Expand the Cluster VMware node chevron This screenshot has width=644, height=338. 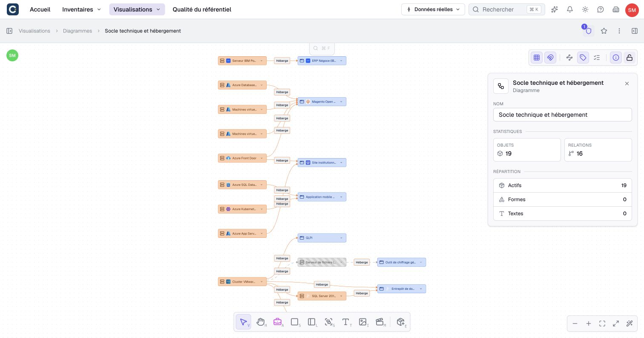pyautogui.click(x=262, y=282)
